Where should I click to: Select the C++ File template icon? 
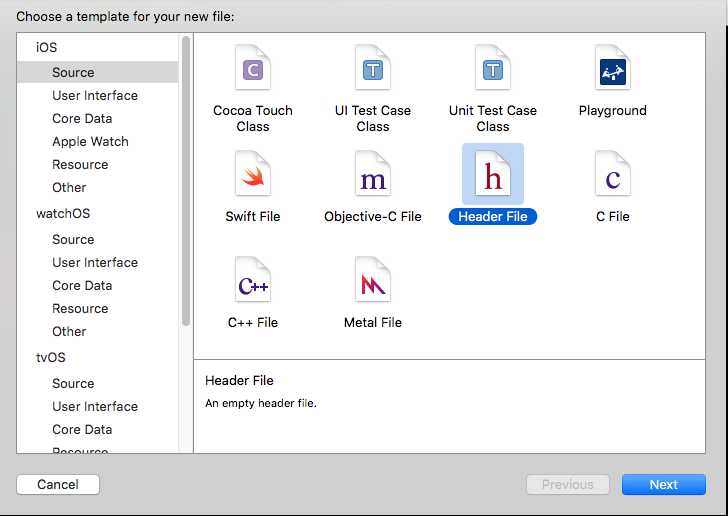click(x=253, y=280)
